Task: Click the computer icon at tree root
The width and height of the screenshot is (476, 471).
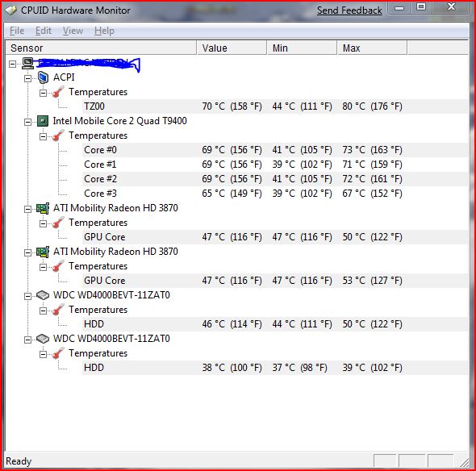Action: (x=27, y=63)
